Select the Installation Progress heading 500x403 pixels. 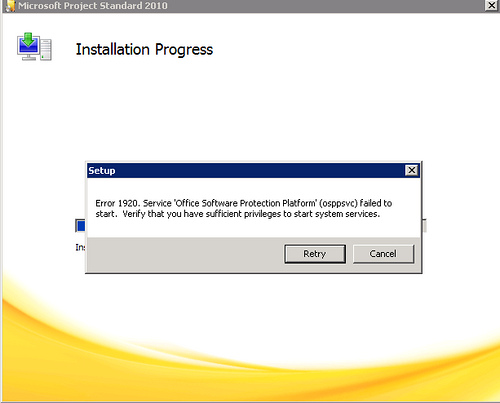click(x=144, y=50)
